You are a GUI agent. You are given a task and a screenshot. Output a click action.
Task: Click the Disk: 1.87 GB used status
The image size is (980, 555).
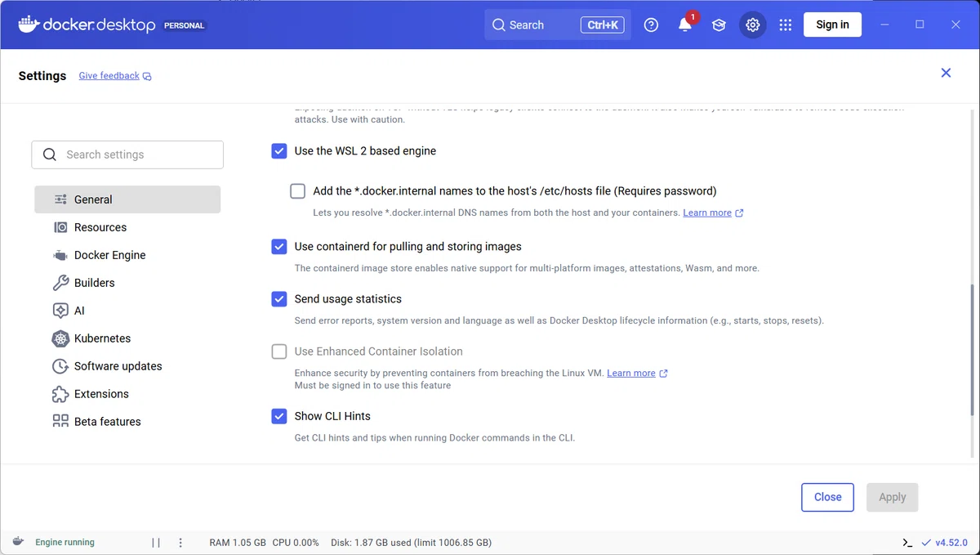(411, 542)
